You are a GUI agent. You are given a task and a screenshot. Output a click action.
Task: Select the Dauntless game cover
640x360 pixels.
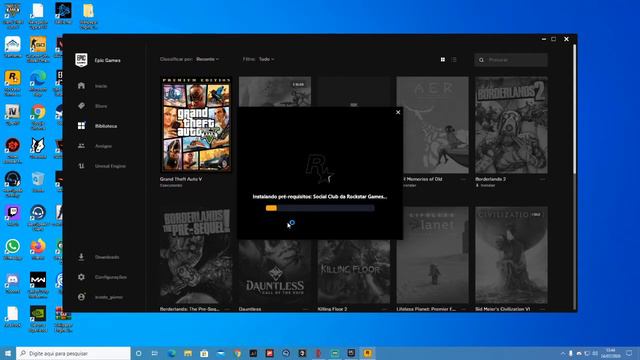(275, 271)
